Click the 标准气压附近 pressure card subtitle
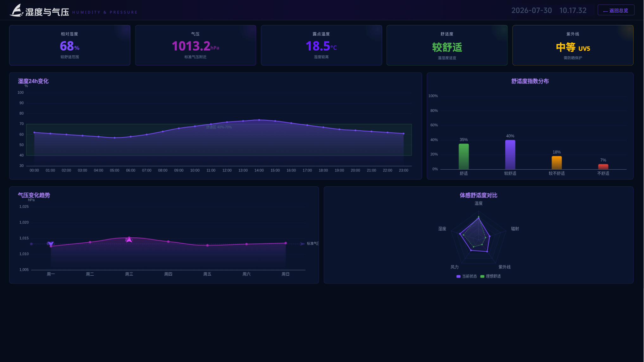The image size is (644, 362). tap(195, 57)
